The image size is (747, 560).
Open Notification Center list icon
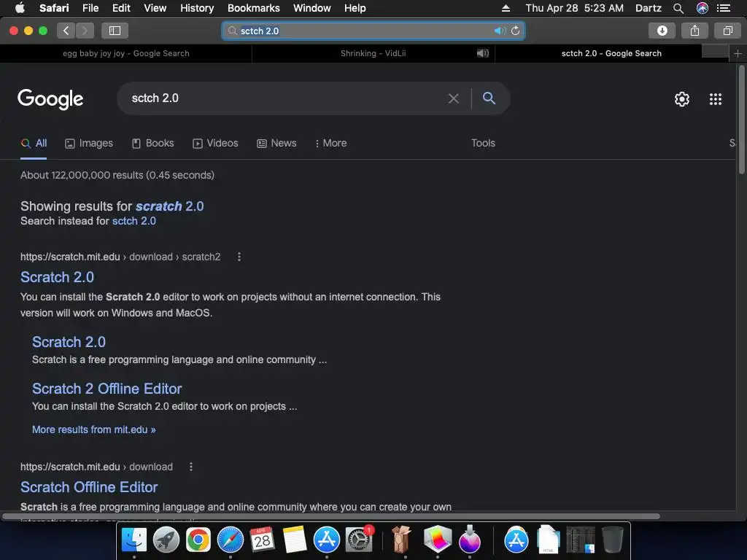click(724, 8)
